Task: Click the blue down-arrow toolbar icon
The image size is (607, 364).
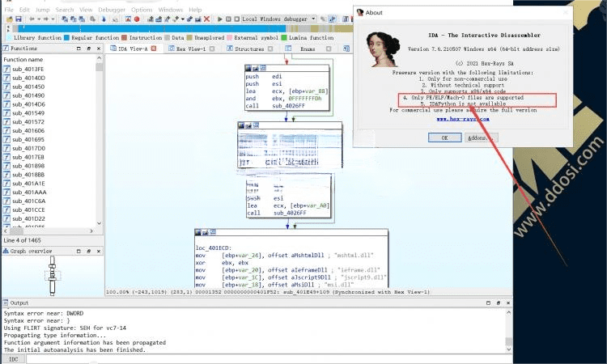Action: tap(104, 19)
